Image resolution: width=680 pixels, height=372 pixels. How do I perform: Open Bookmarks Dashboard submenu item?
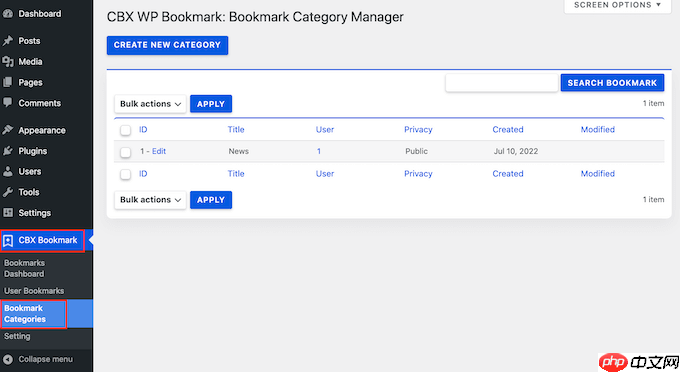[24, 268]
